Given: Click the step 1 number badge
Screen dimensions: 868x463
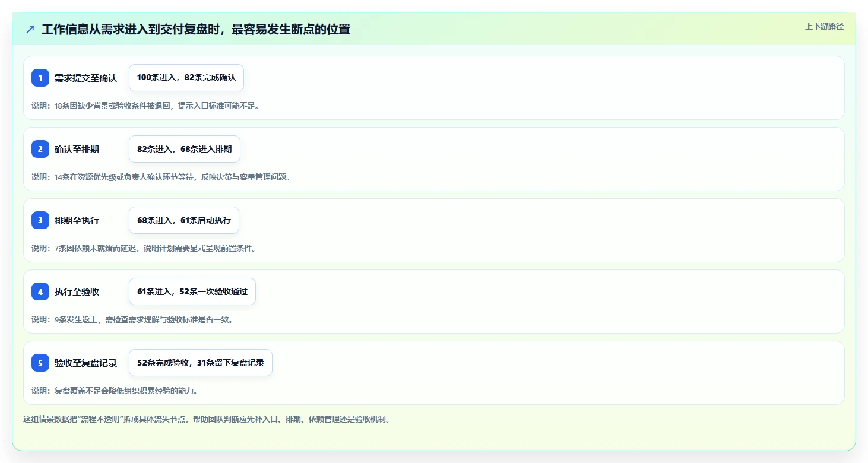Looking at the screenshot, I should pos(40,78).
